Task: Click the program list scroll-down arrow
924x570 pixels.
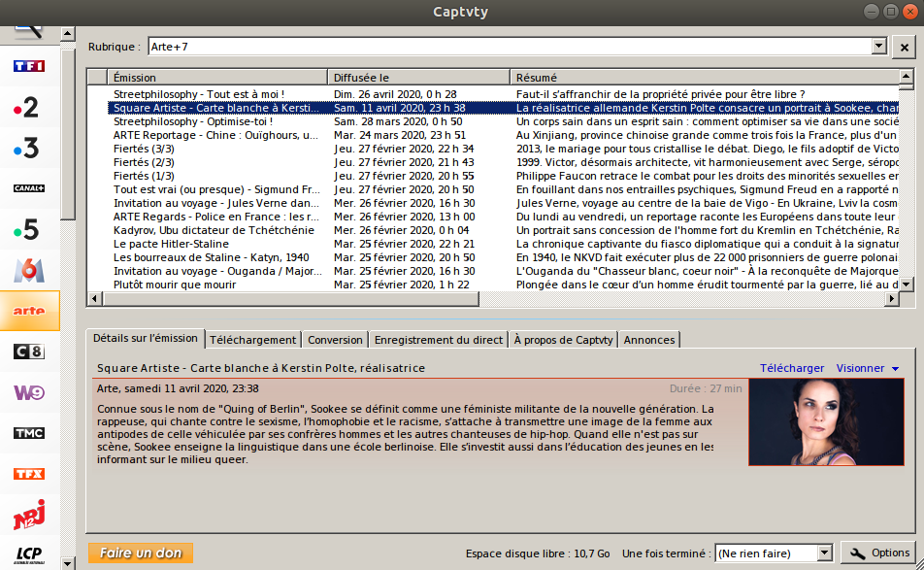Action: (x=906, y=285)
